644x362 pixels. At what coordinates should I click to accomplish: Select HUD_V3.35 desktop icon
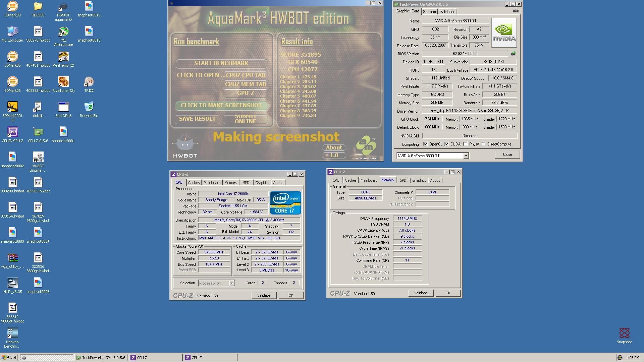pos(12,286)
